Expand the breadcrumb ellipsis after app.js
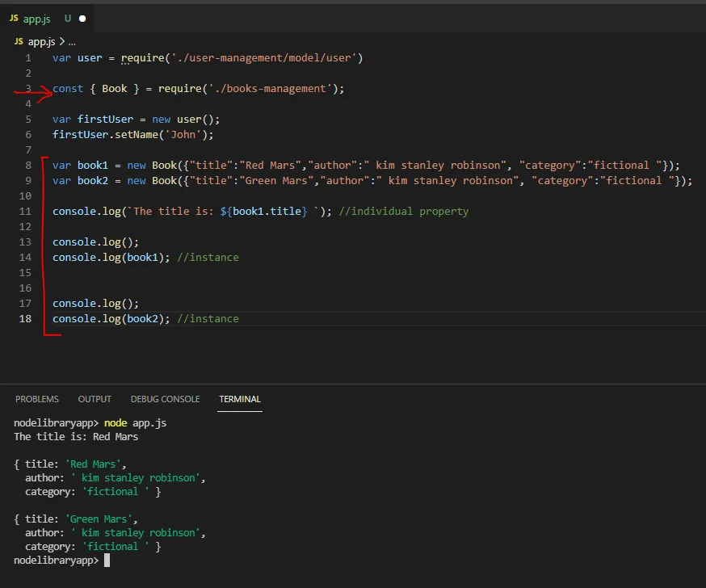 pyautogui.click(x=72, y=41)
